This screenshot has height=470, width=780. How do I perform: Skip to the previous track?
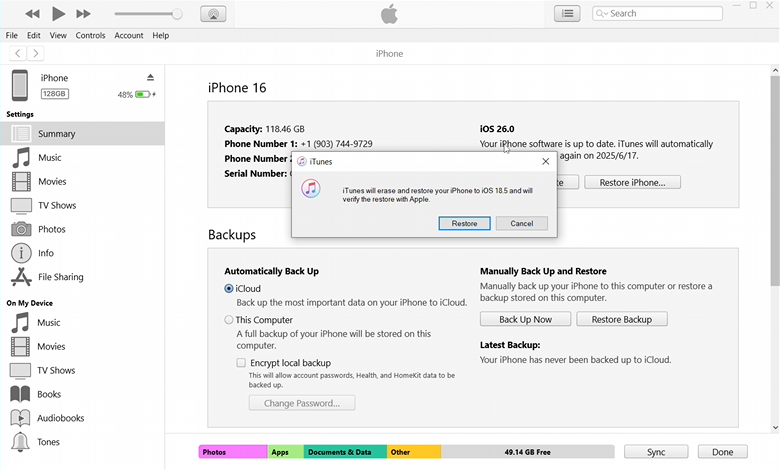point(32,14)
